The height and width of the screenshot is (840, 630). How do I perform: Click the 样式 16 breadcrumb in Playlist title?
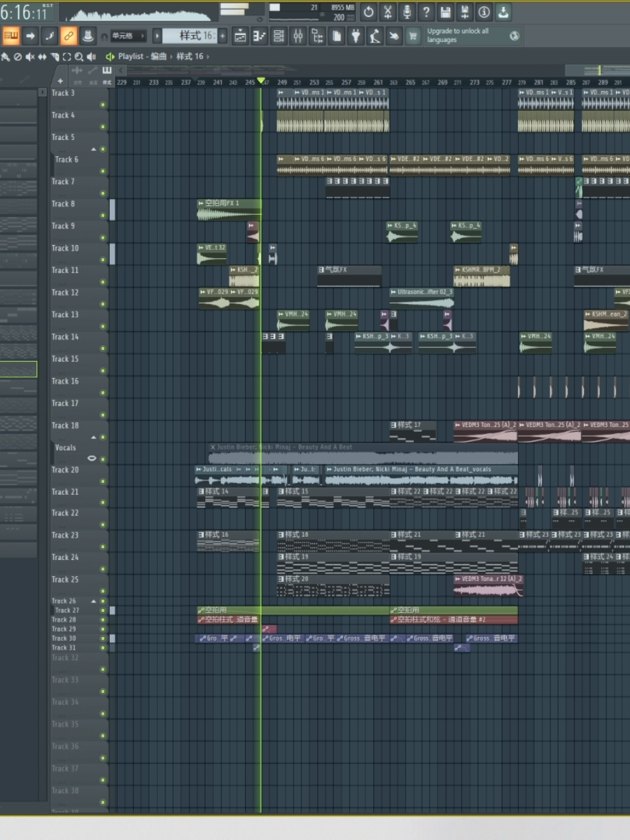190,56
